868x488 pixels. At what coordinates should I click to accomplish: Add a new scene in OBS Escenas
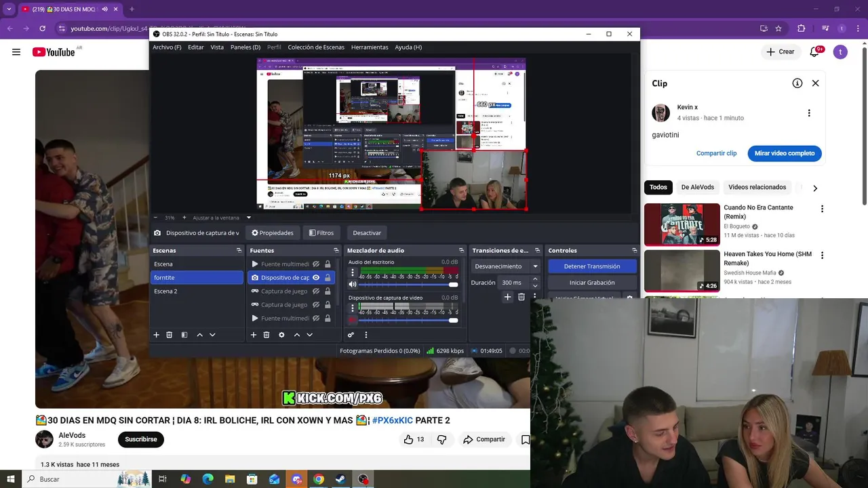156,335
